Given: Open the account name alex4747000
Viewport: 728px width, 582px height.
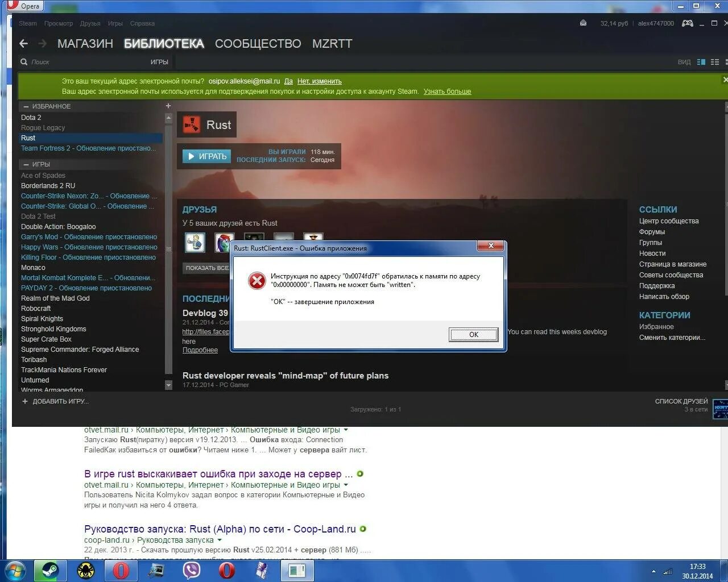Looking at the screenshot, I should pos(656,23).
